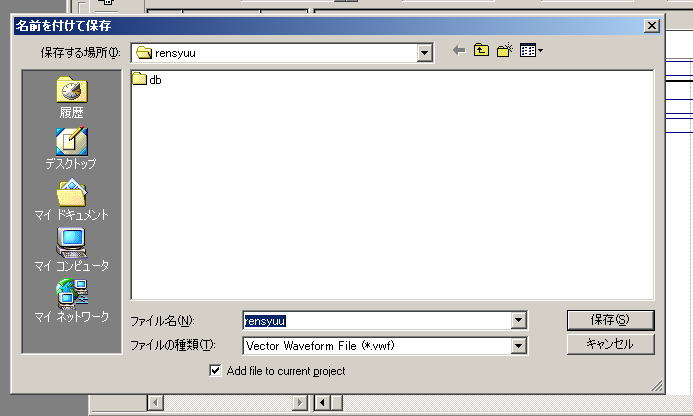Expand the ファイルの種類 dropdown arrow
Screen dimensions: 693x416
518,346
